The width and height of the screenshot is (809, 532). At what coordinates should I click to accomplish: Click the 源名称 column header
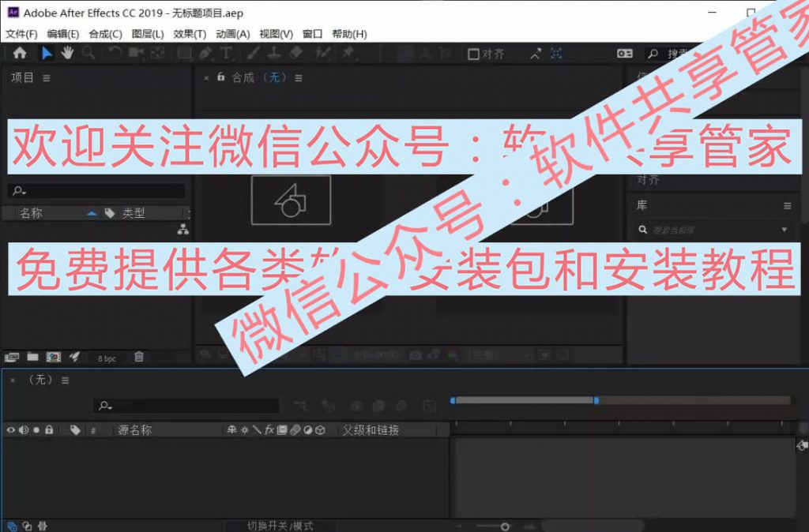coord(134,430)
